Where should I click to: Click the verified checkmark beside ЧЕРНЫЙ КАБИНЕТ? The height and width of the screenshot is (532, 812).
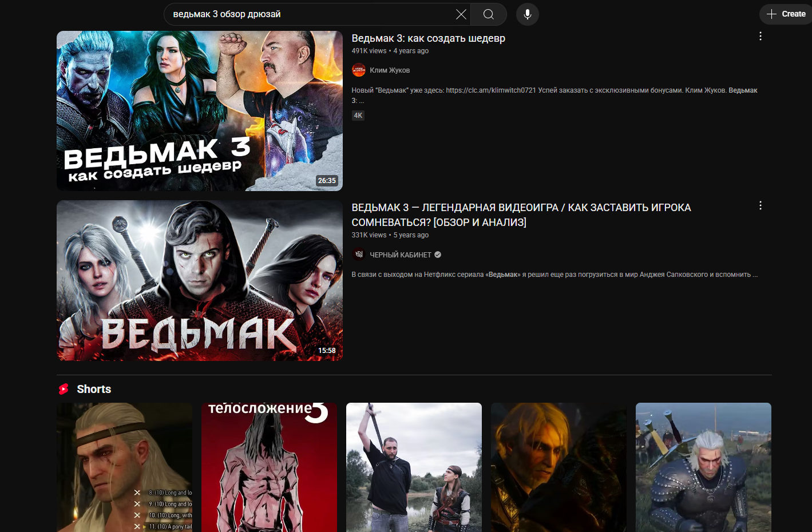(438, 255)
